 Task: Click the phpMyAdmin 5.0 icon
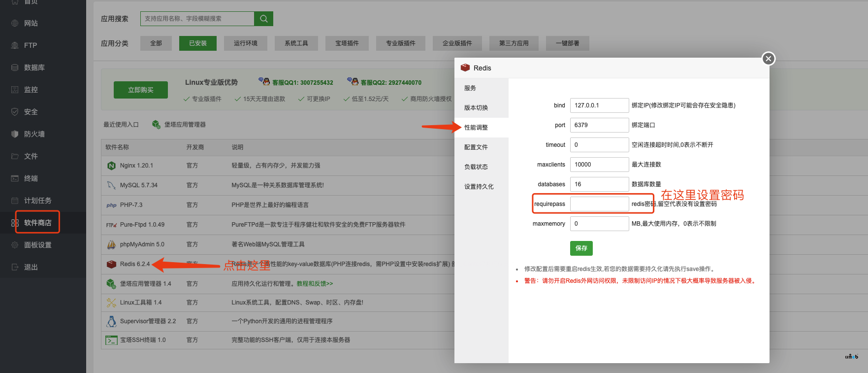pos(111,244)
